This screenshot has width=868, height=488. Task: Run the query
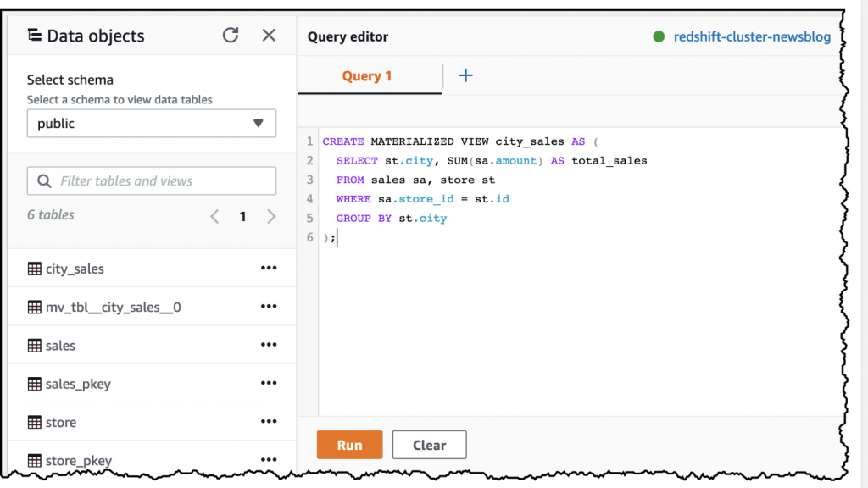(x=350, y=445)
